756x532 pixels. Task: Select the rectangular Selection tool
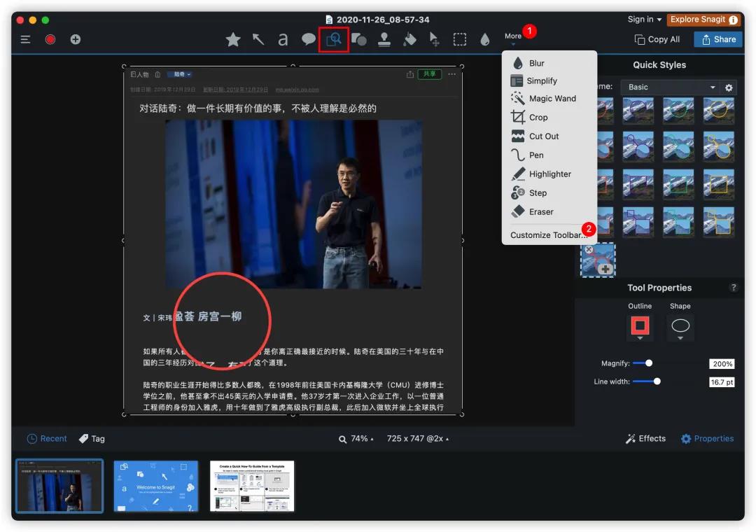pyautogui.click(x=460, y=40)
